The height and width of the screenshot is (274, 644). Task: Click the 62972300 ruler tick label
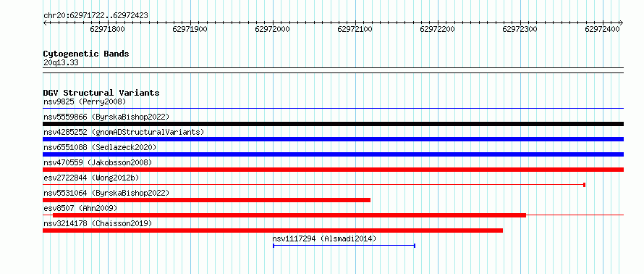[520, 29]
